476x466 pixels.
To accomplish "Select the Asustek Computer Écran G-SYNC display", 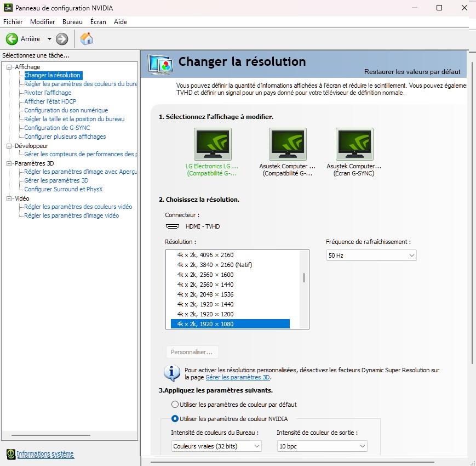I will tap(354, 144).
